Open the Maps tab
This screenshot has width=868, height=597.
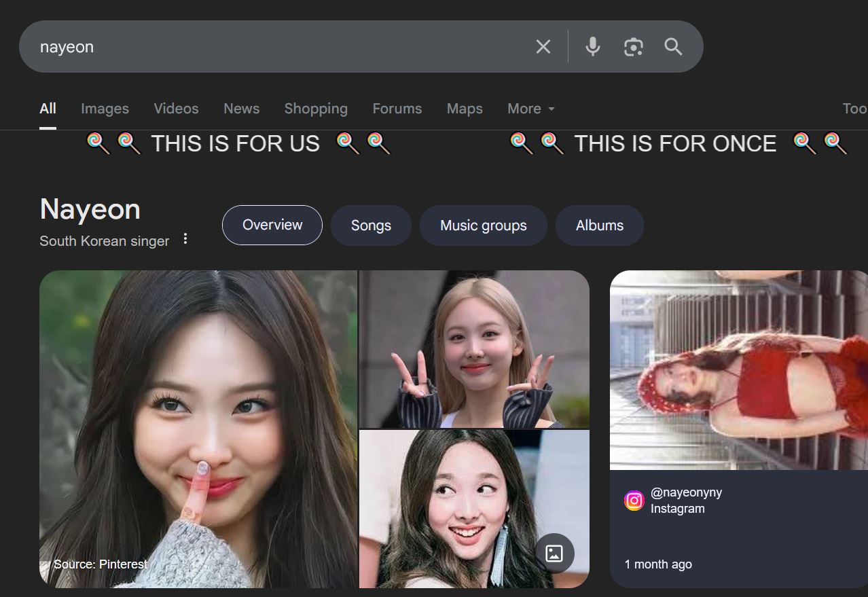[465, 109]
